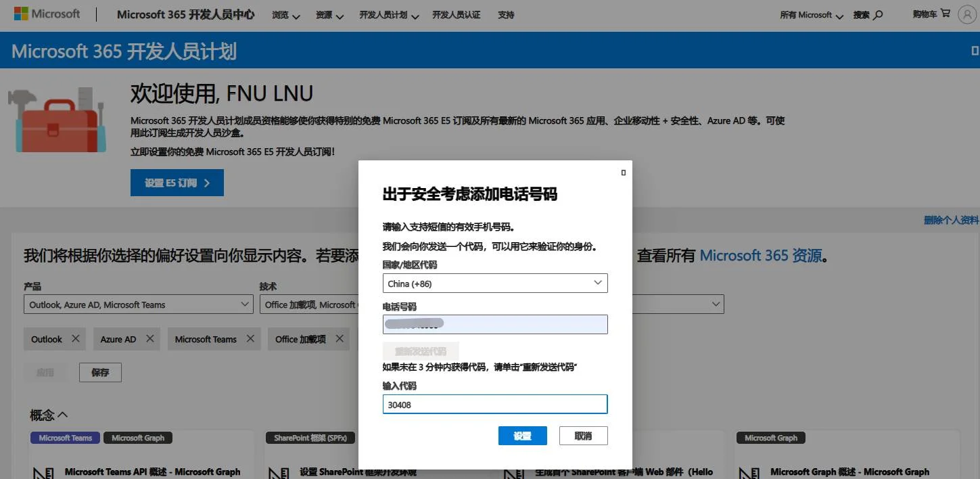Select 开发人员认证 in the navigation bar
This screenshot has width=980, height=479.
tap(457, 14)
